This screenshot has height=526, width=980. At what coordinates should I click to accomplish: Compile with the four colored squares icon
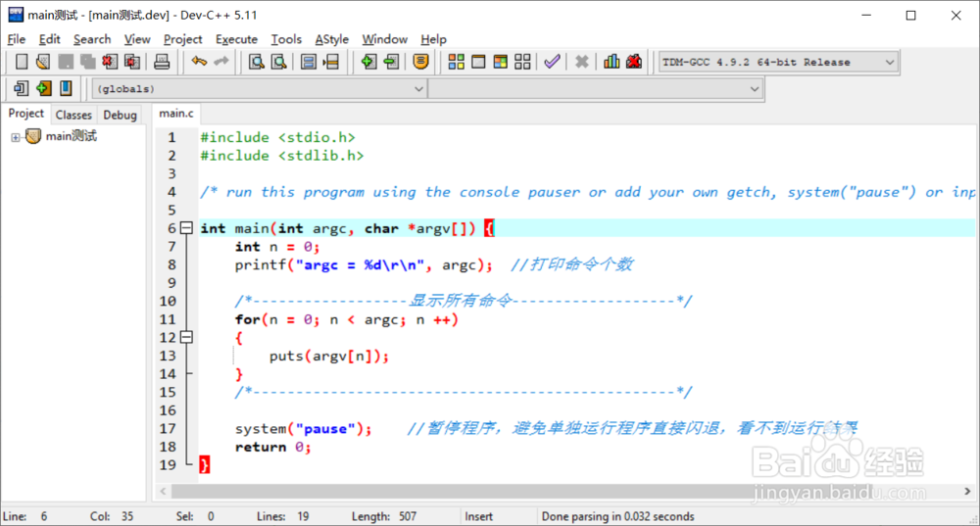[457, 62]
